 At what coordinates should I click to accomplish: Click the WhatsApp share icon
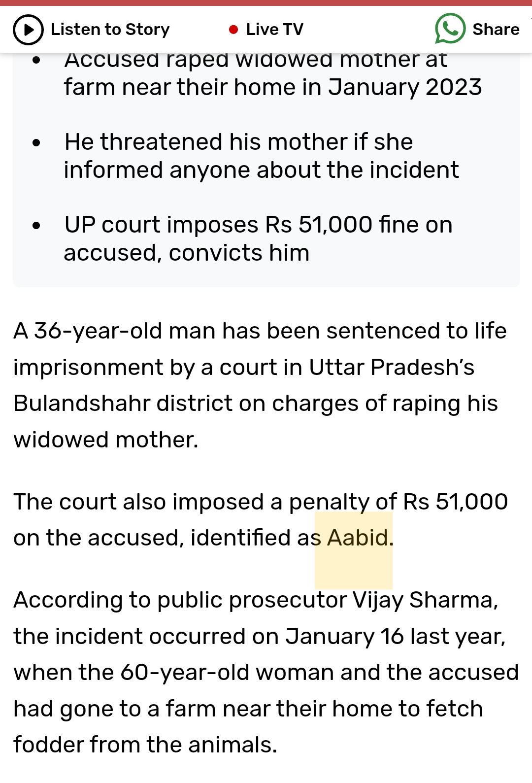click(x=450, y=29)
